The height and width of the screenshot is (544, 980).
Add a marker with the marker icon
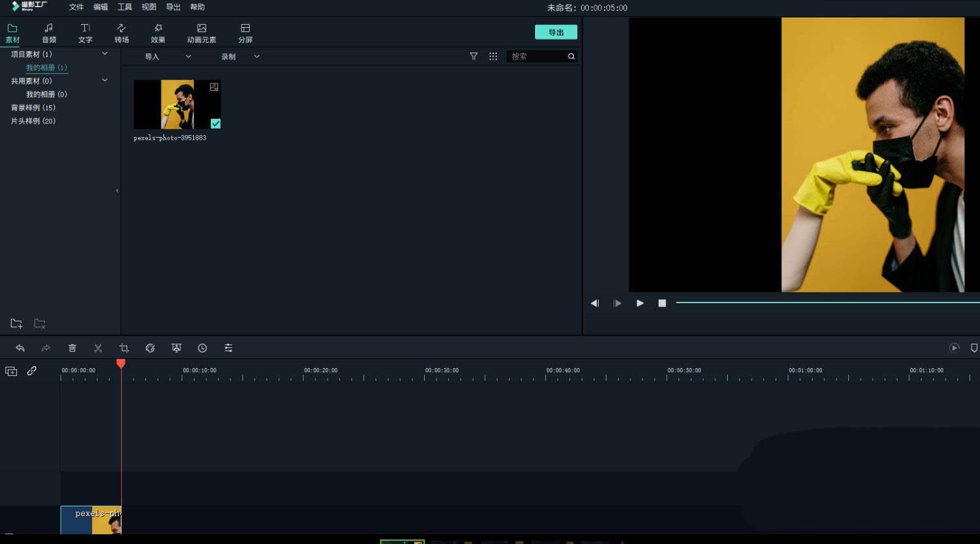click(974, 348)
